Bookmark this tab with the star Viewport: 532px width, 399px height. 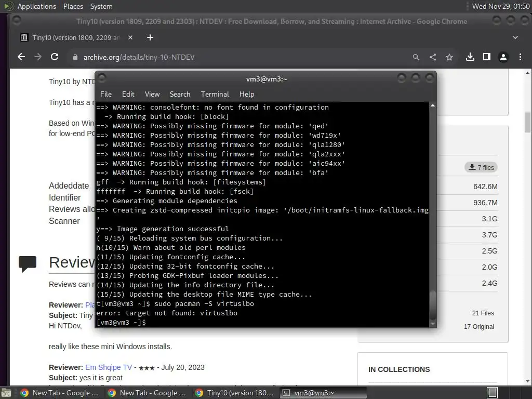click(449, 57)
